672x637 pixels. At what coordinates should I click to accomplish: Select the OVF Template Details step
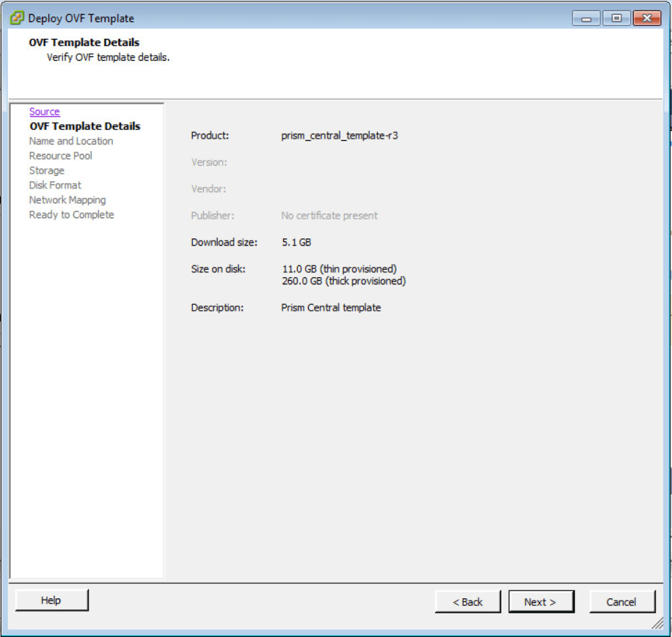tap(84, 125)
